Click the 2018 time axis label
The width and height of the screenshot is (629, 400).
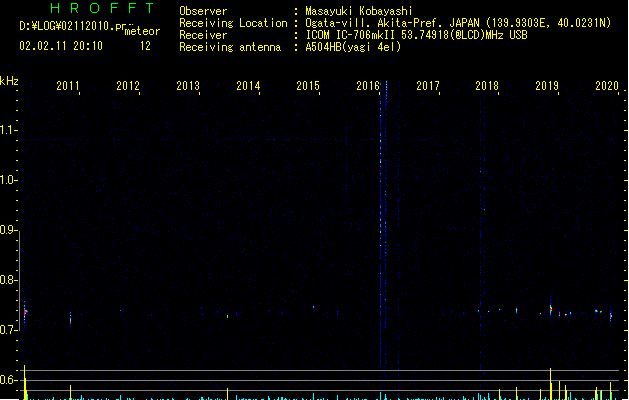click(487, 86)
